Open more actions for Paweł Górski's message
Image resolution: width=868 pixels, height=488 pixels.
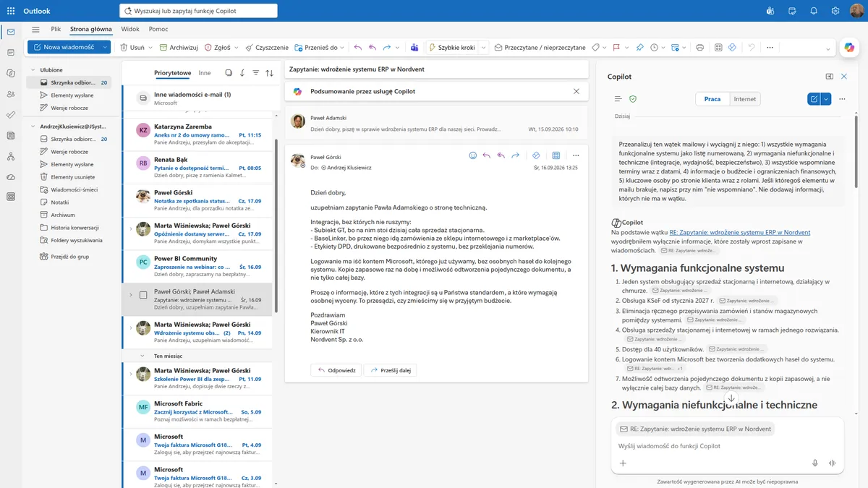coord(576,155)
